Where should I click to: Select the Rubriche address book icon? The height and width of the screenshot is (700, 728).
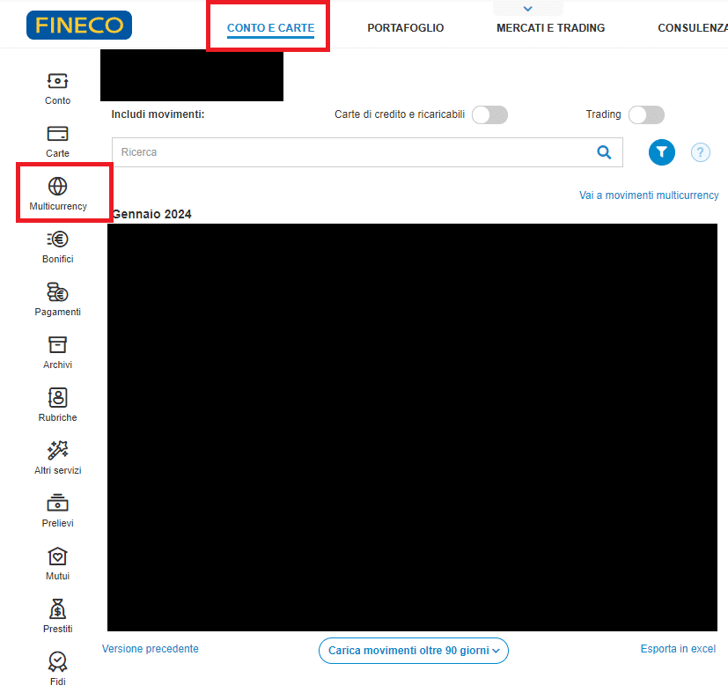click(x=57, y=398)
